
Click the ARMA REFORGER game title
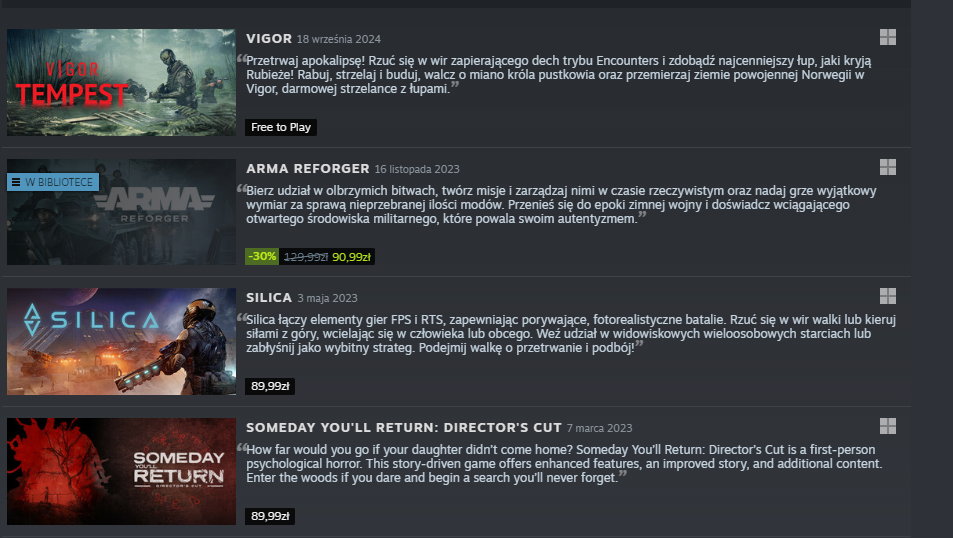[x=308, y=168]
